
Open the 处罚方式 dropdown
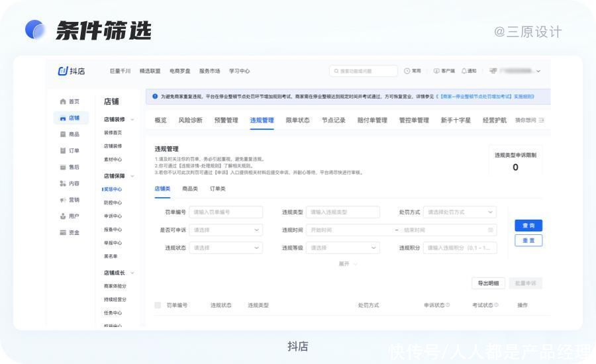[460, 212]
